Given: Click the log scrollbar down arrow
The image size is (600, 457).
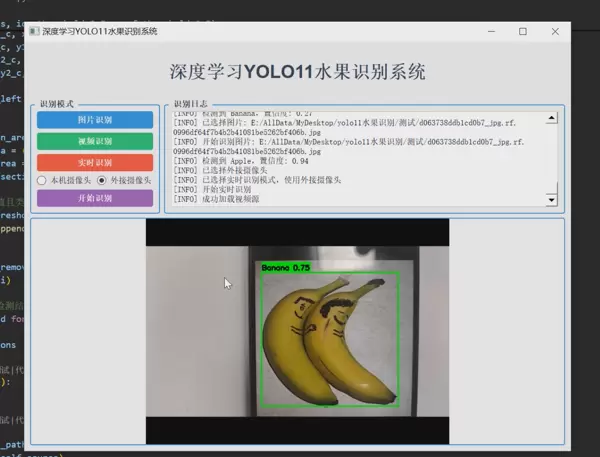Looking at the screenshot, I should click(x=551, y=201).
